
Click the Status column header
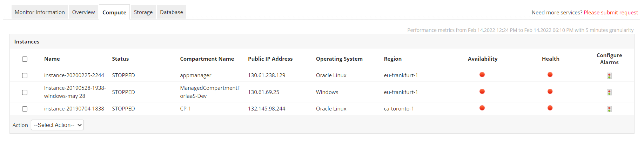click(120, 59)
